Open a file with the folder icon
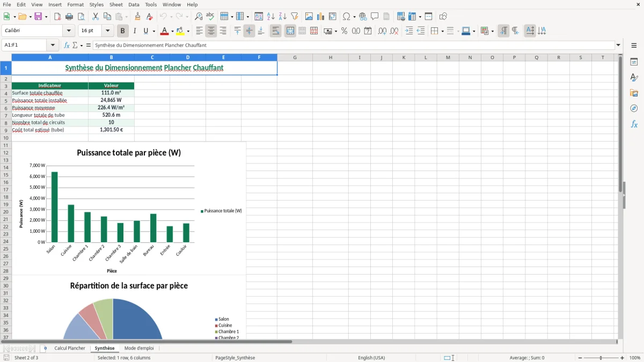Image resolution: width=644 pixels, height=362 pixels. [x=21, y=17]
